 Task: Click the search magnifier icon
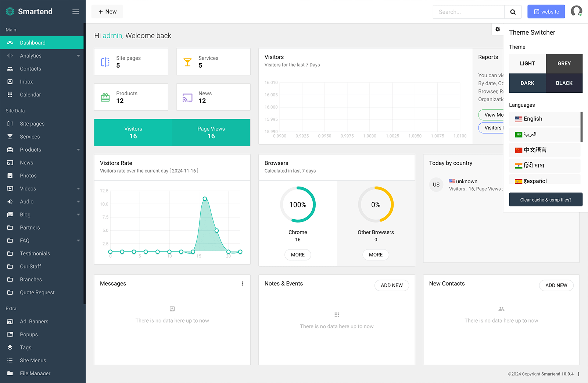click(513, 12)
